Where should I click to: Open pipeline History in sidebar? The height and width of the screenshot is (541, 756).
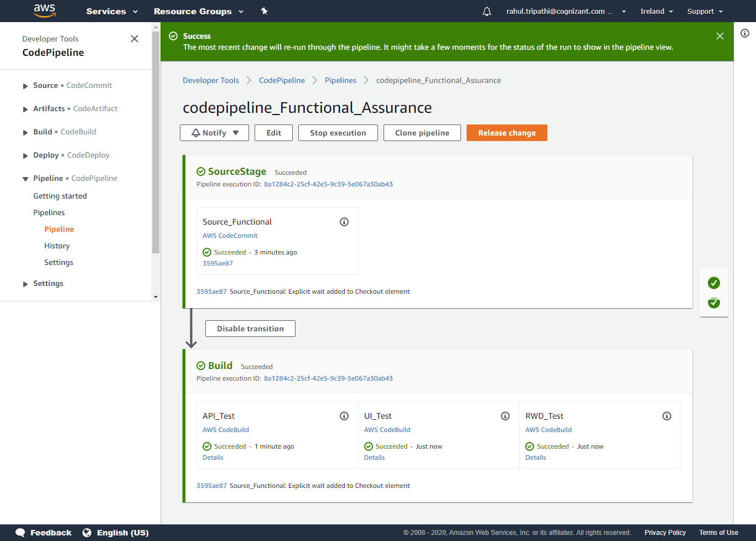(57, 246)
